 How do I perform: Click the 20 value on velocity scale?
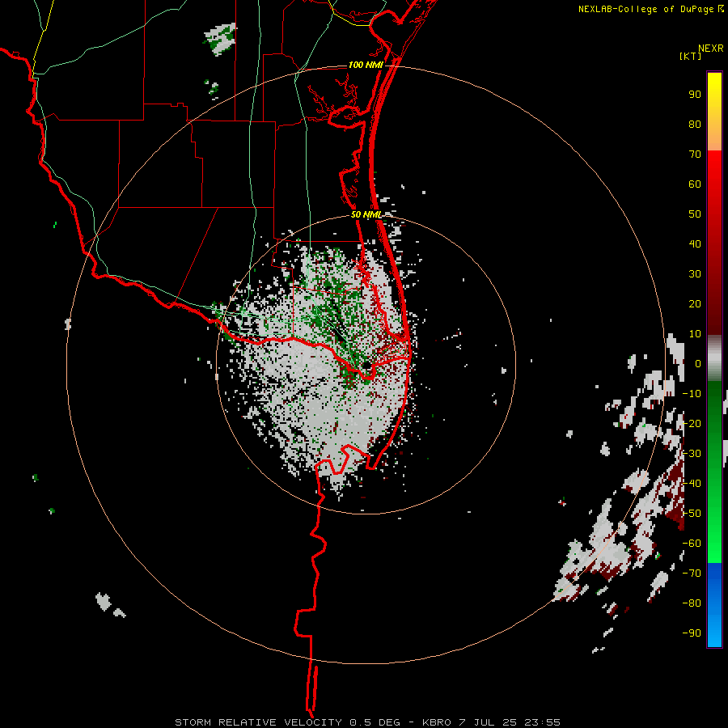click(695, 304)
